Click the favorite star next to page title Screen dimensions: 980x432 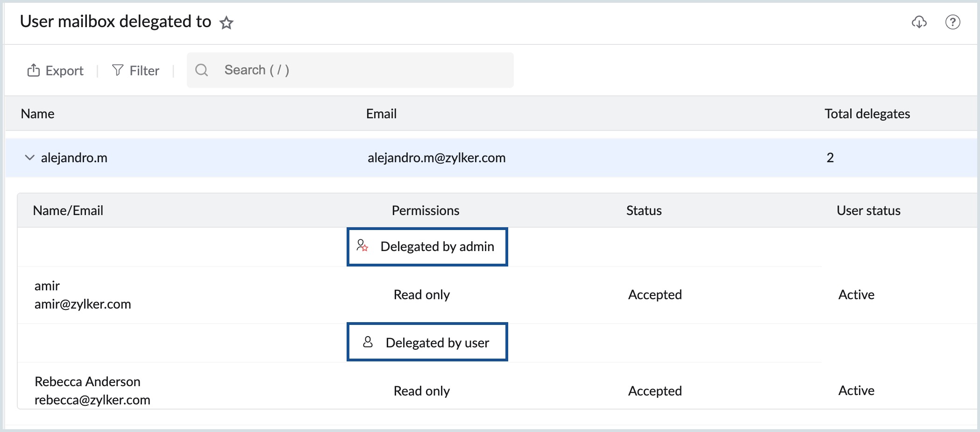[x=227, y=22]
